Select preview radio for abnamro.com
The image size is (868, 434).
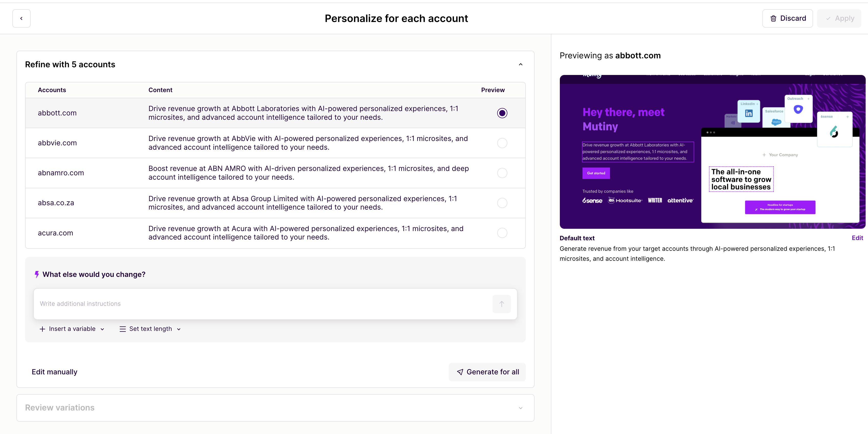tap(502, 173)
